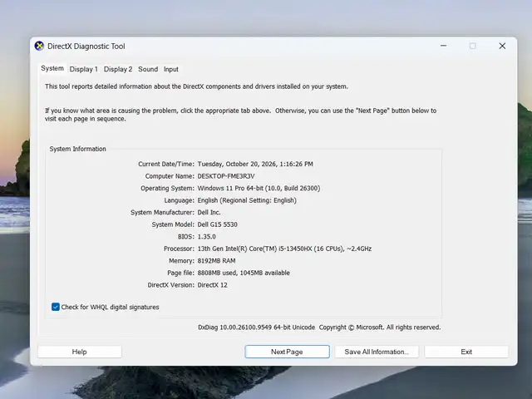Click the DirectX 12 version value
This screenshot has height=399, width=532.
click(x=213, y=285)
